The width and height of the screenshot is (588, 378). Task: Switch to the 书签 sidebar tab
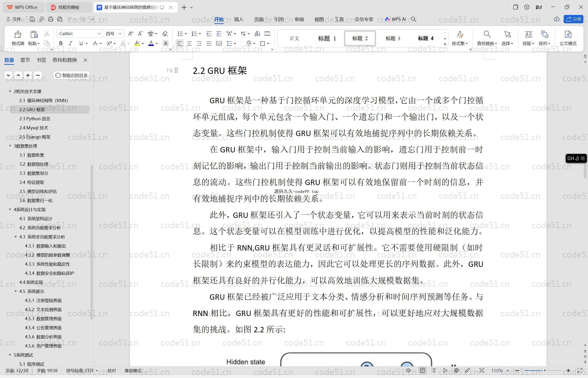pyautogui.click(x=41, y=60)
